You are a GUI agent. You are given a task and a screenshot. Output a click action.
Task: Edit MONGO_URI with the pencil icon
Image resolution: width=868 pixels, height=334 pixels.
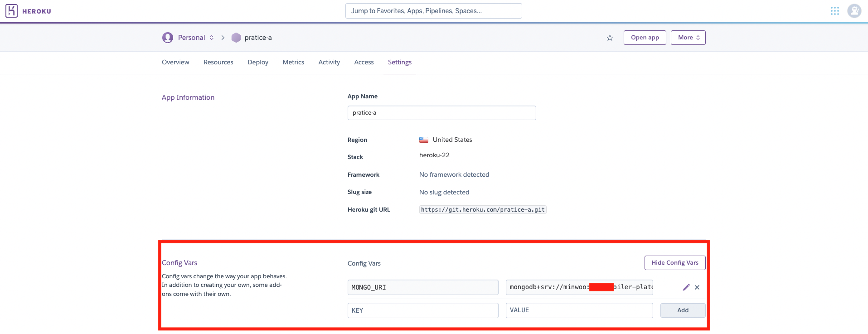coord(686,287)
